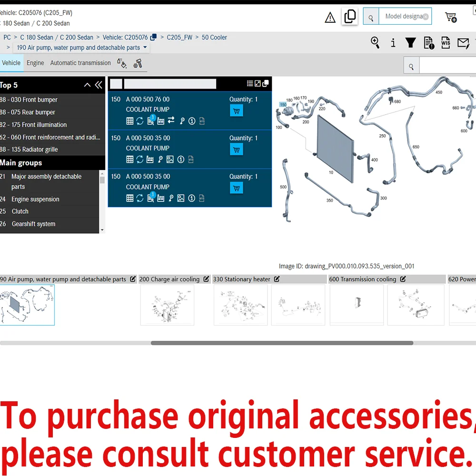Click the factory icon in second coolant pump row
Image resolution: width=476 pixels, height=476 pixels.
pyautogui.click(x=150, y=159)
